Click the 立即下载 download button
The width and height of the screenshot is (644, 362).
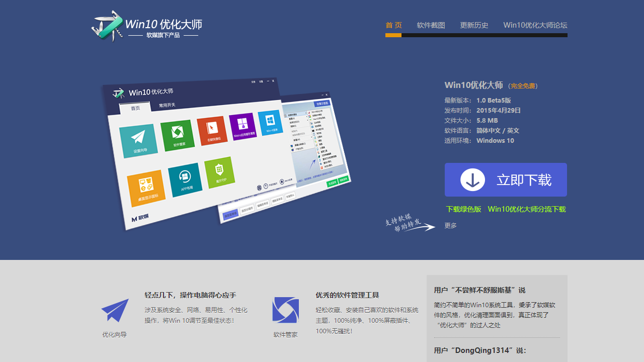tap(505, 179)
